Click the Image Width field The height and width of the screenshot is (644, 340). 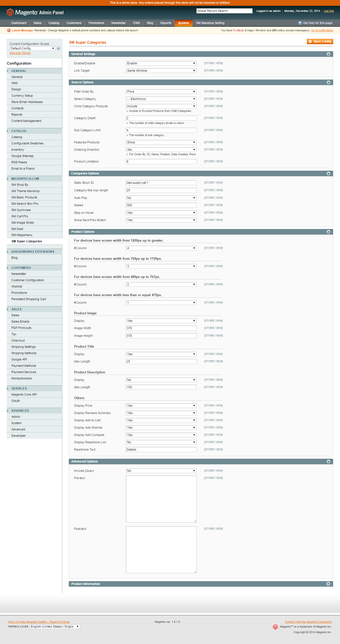tap(161, 328)
